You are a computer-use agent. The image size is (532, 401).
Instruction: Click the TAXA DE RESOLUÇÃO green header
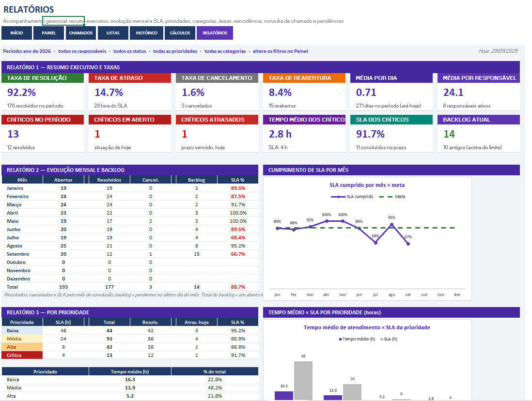tap(43, 78)
